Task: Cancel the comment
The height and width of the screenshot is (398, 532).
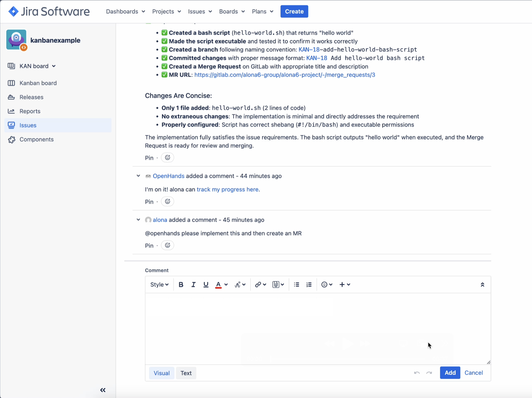Action: coord(473,373)
